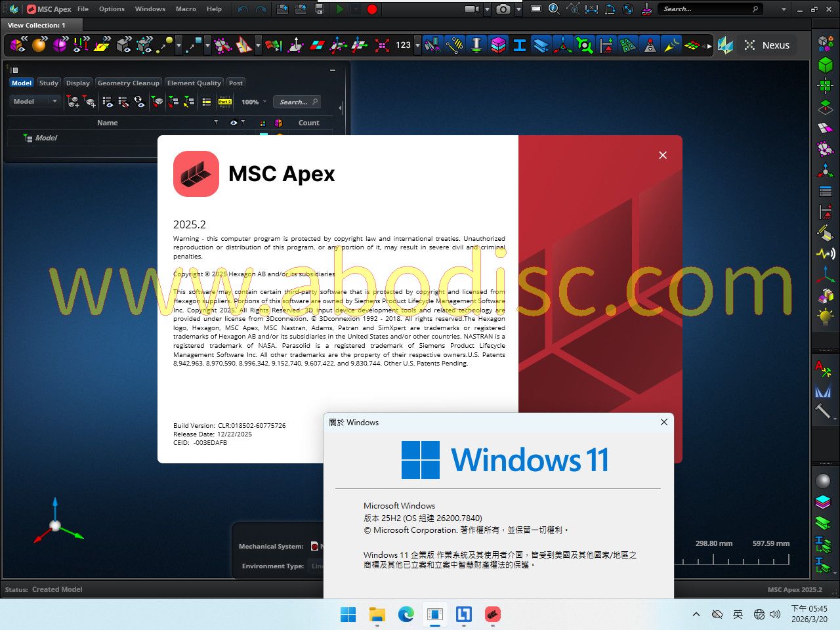Click the green cube icon in right sidebar

coord(825,64)
